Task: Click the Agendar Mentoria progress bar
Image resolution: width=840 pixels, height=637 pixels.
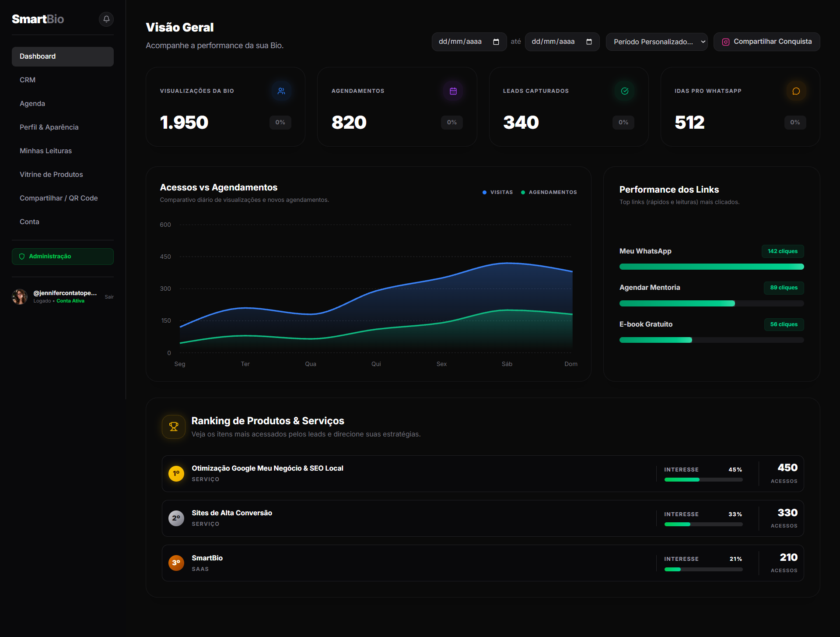Action: [x=711, y=303]
